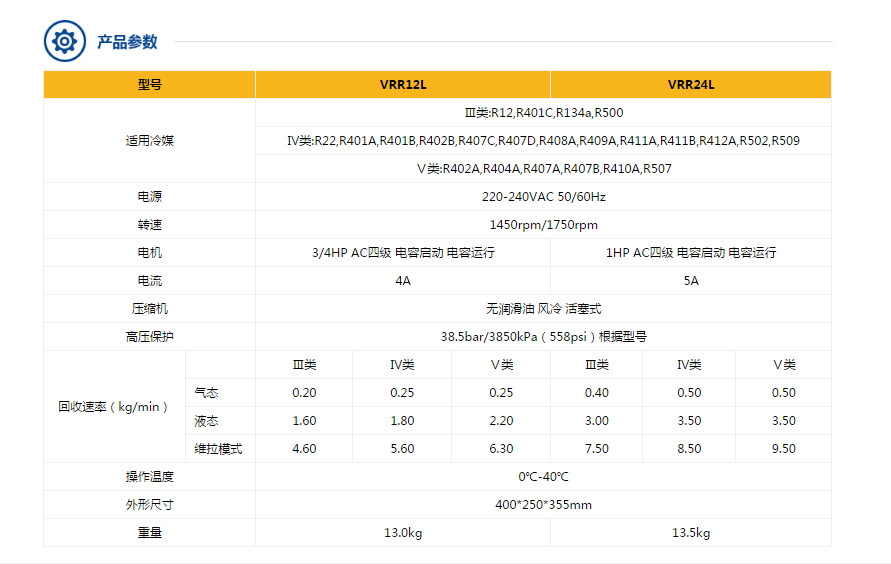Click the 电源 row label
The height and width of the screenshot is (564, 891).
pos(149,197)
